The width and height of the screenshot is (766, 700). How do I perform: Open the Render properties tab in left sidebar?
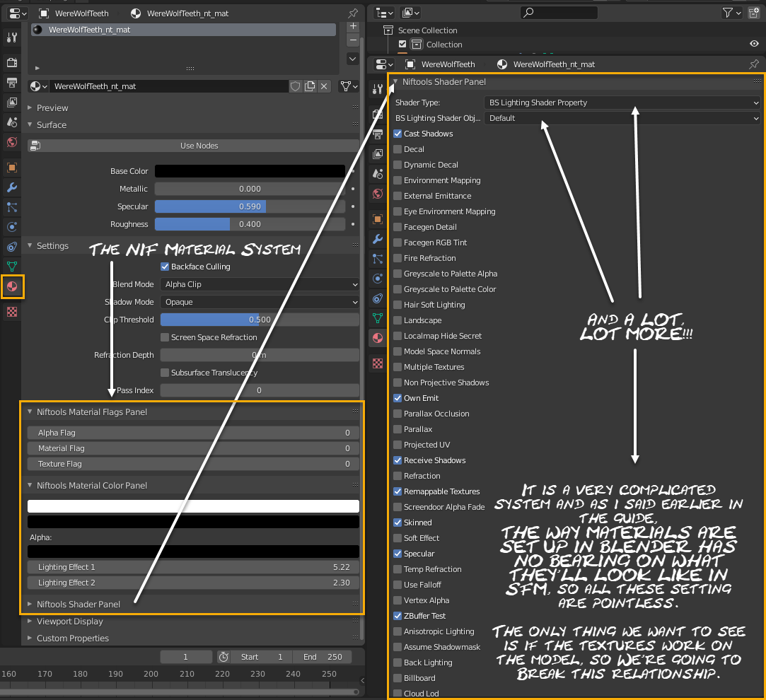pyautogui.click(x=12, y=62)
